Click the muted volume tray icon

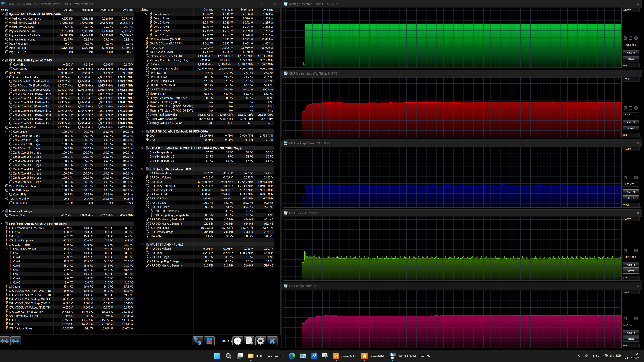[612, 356]
